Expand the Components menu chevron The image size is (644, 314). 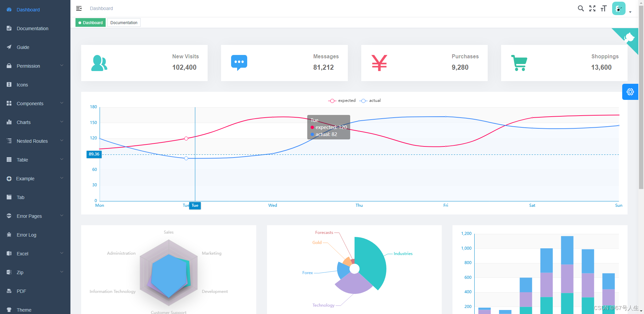pyautogui.click(x=62, y=103)
